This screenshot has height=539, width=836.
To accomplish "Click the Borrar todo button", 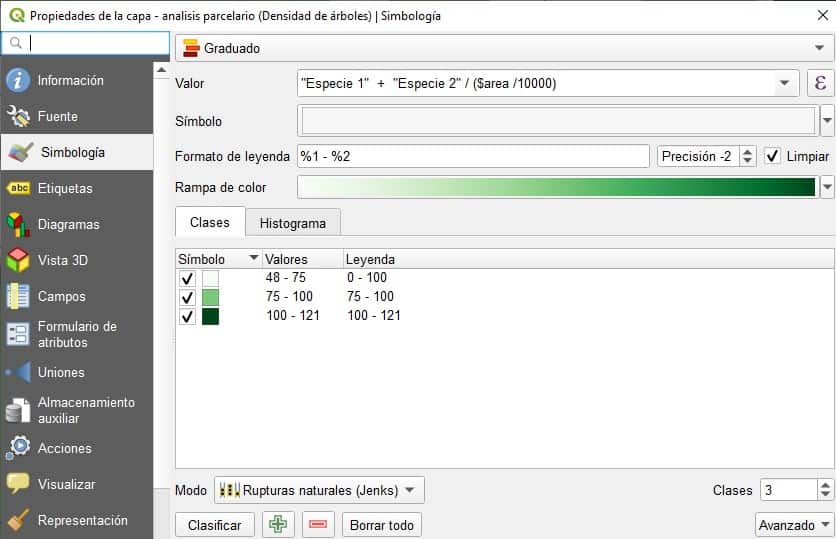I will coord(382,525).
